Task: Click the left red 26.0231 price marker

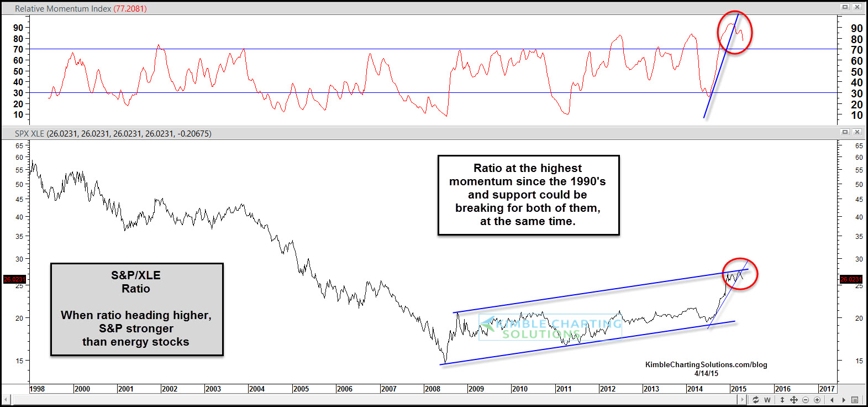Action: click(x=14, y=279)
